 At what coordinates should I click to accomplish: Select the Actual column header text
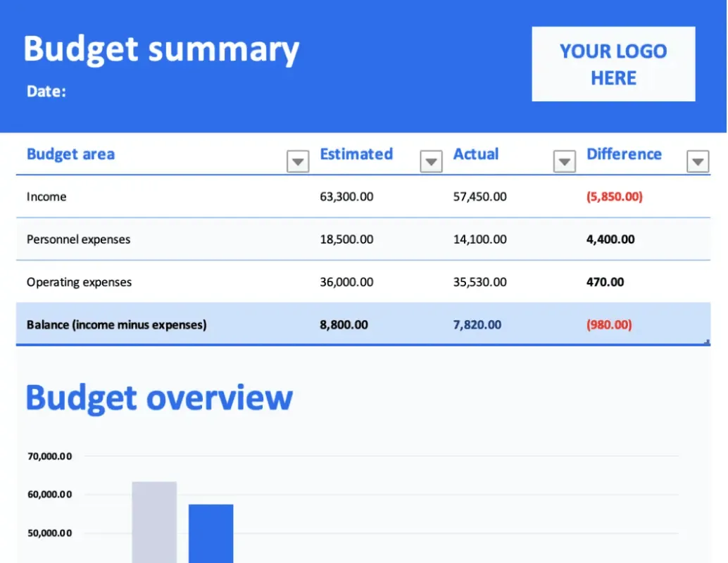point(476,154)
